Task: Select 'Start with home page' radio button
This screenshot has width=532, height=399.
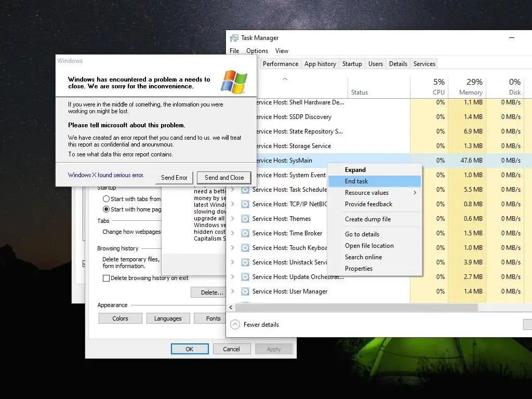Action: pyautogui.click(x=106, y=209)
